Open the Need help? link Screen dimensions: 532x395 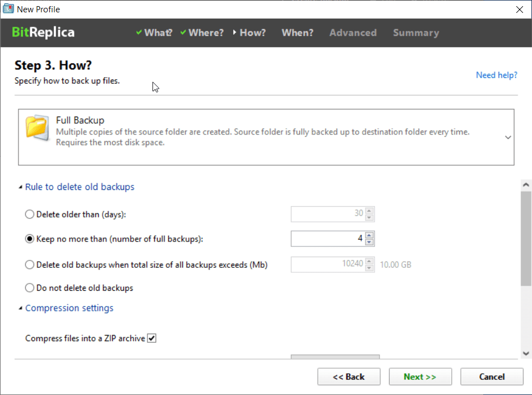click(497, 75)
